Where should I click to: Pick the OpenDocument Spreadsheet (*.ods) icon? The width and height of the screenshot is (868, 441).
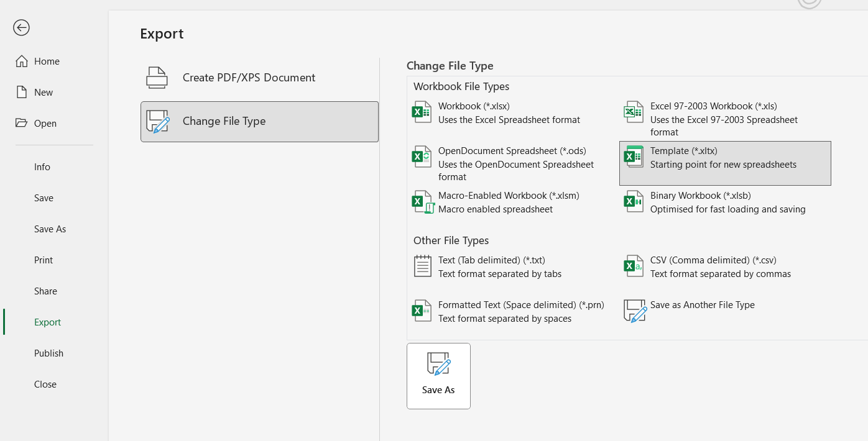click(x=422, y=157)
